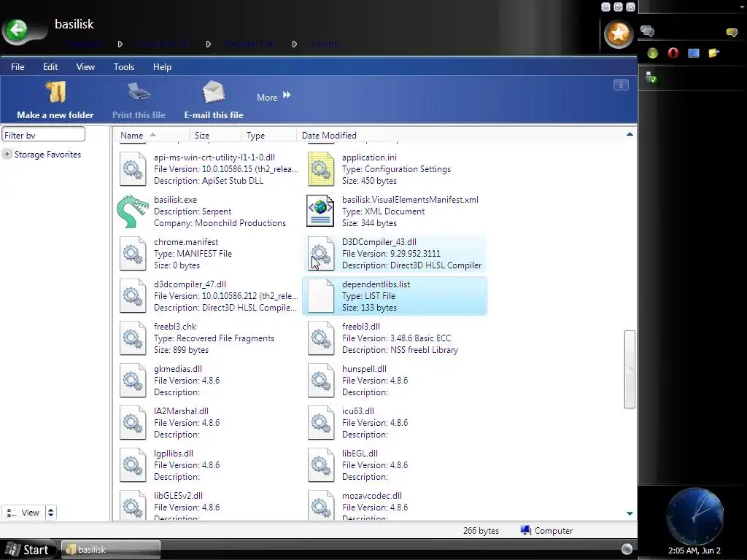
Task: Click the E-mail this file envelope icon
Action: (213, 91)
